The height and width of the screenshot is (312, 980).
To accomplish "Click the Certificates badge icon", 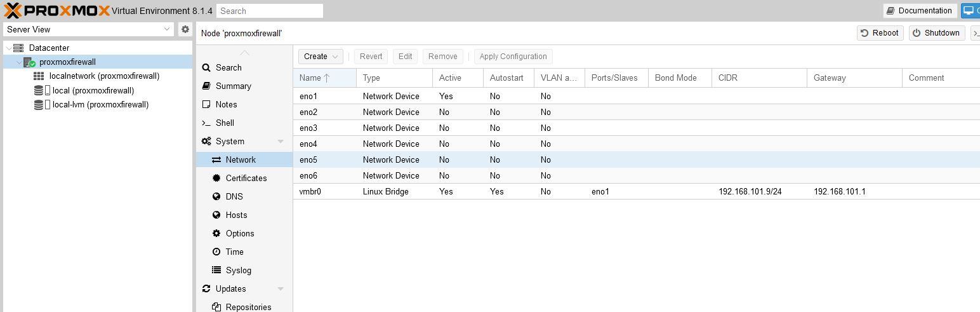I will tap(216, 179).
